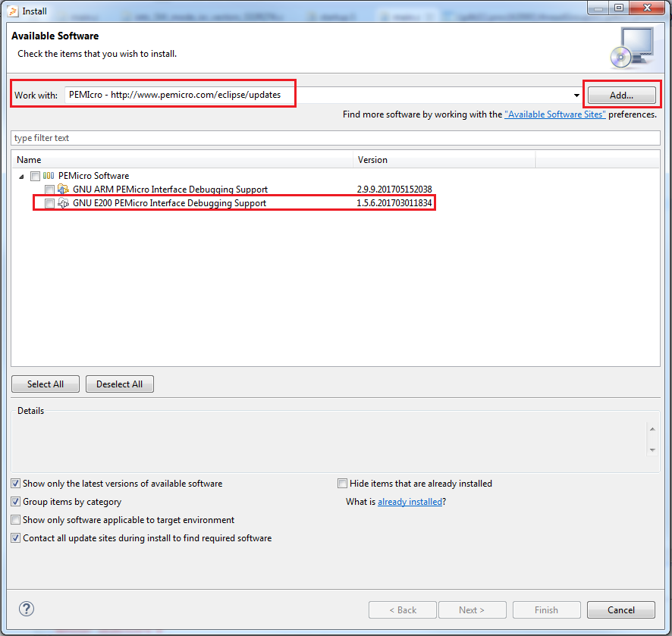Screen dimensions: 672x636
Task: Click the GNU ARM PEMicro feature icon
Action: (x=63, y=189)
